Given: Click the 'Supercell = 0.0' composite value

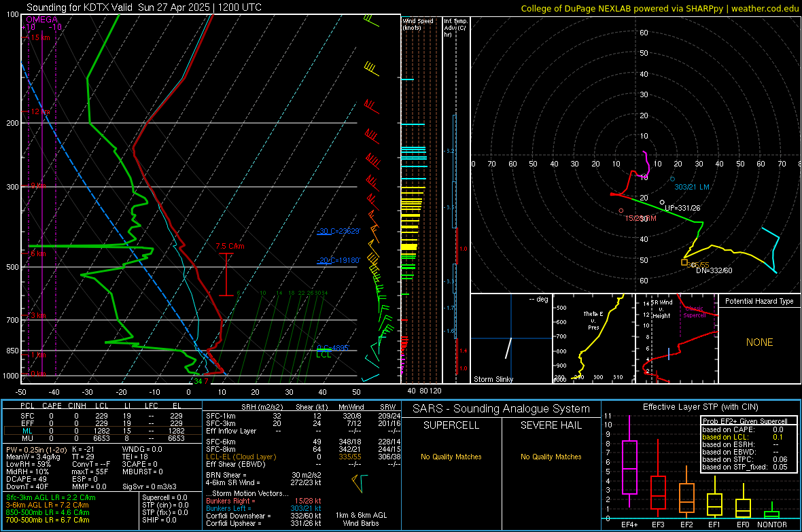Looking at the screenshot, I should click(164, 497).
